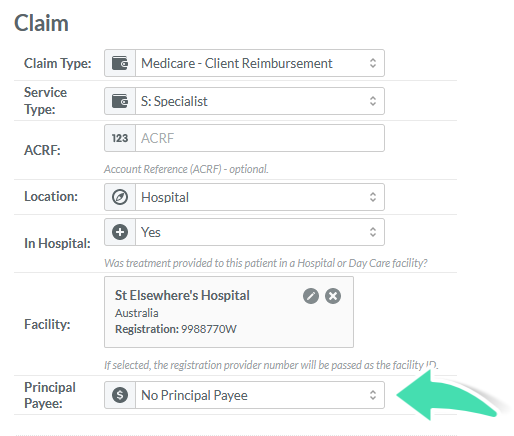
Task: Click the plus icon beside In Hospital
Action: coord(120,232)
